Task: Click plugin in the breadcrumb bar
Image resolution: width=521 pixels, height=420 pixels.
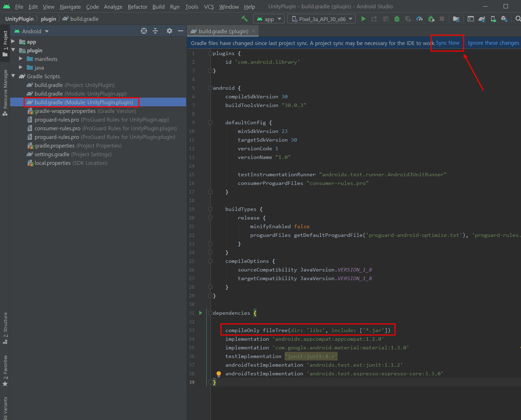Action: pyautogui.click(x=49, y=19)
